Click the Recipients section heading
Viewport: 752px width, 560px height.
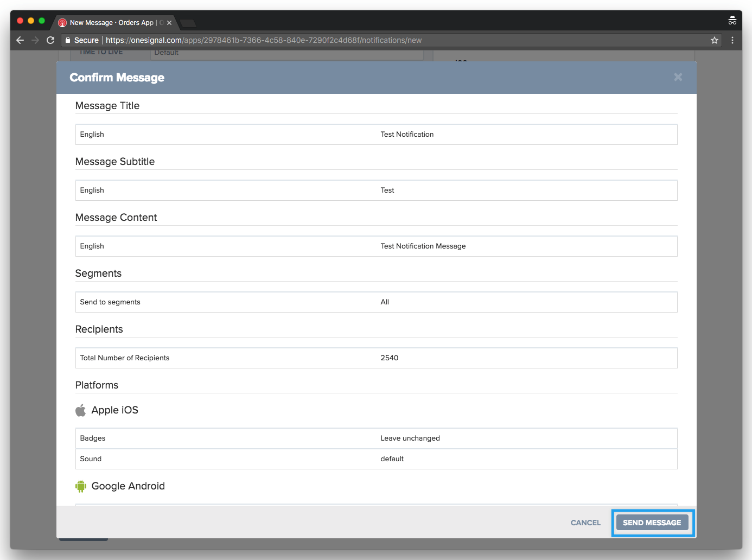[x=99, y=329]
